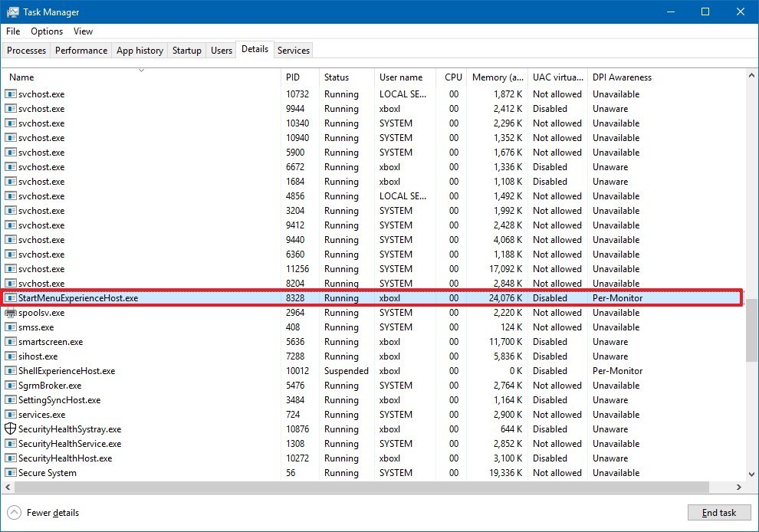Screen dimensions: 759x532
Task: Sort by UAC virtualization column header
Action: pos(557,77)
